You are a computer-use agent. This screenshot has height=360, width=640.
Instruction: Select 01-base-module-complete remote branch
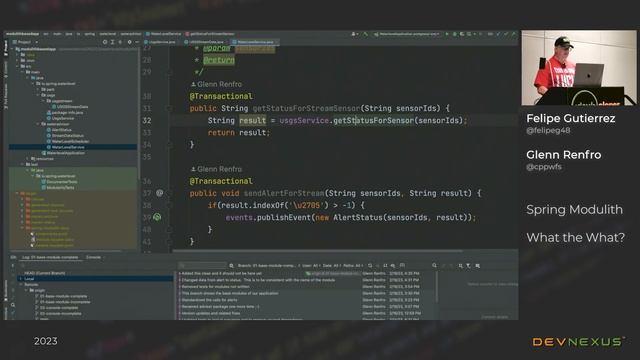coord(60,296)
